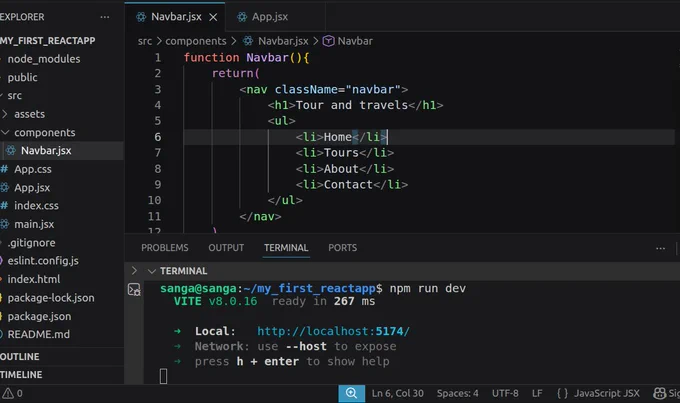The width and height of the screenshot is (680, 403).
Task: Open index.html in the Explorer
Action: click(x=34, y=279)
